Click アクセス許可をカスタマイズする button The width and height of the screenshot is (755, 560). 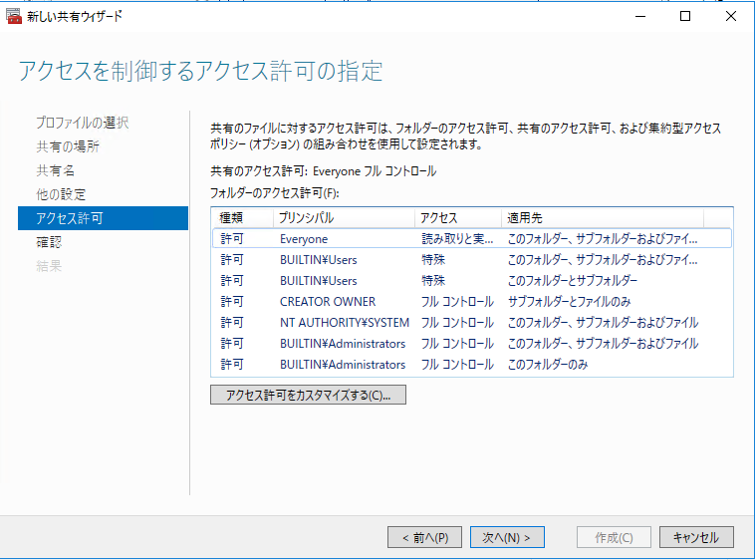(x=308, y=395)
